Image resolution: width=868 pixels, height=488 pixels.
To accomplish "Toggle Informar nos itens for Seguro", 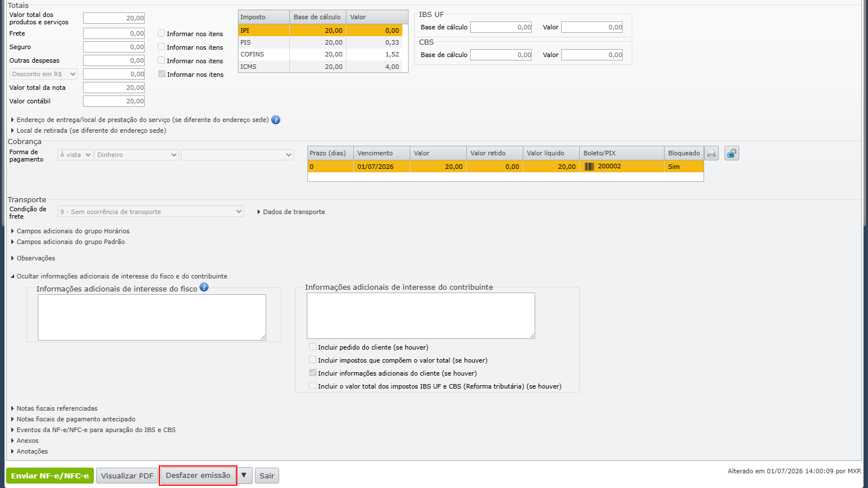I will (162, 47).
